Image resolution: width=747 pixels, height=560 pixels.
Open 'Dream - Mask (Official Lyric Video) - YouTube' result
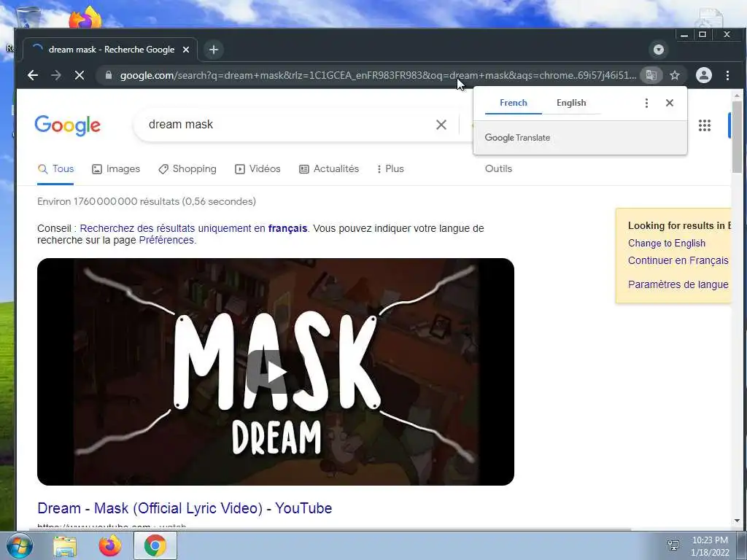coord(185,508)
